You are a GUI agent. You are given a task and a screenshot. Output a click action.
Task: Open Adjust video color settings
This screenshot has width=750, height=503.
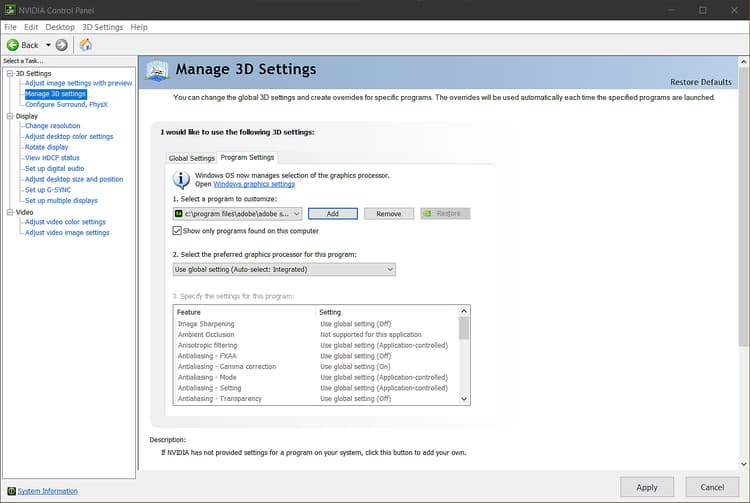pos(65,222)
